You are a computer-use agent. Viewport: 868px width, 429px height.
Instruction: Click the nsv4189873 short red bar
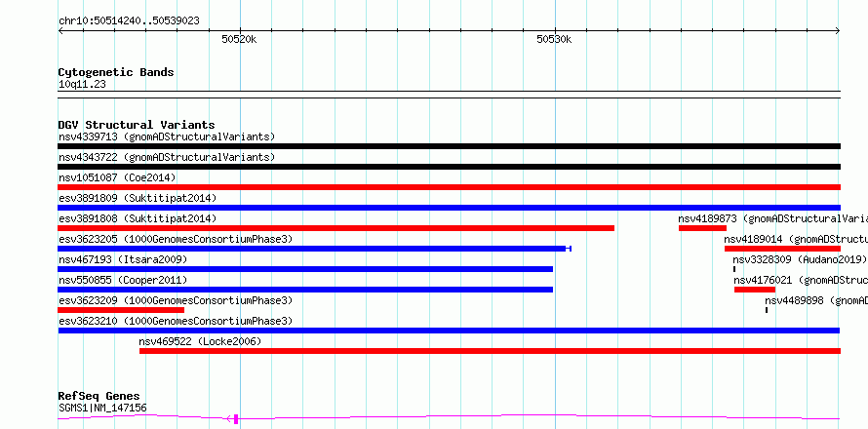(702, 228)
